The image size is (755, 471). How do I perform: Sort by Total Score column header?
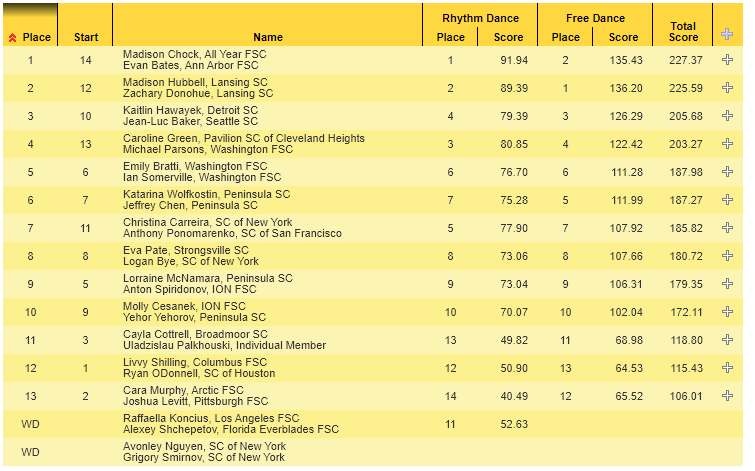(683, 32)
